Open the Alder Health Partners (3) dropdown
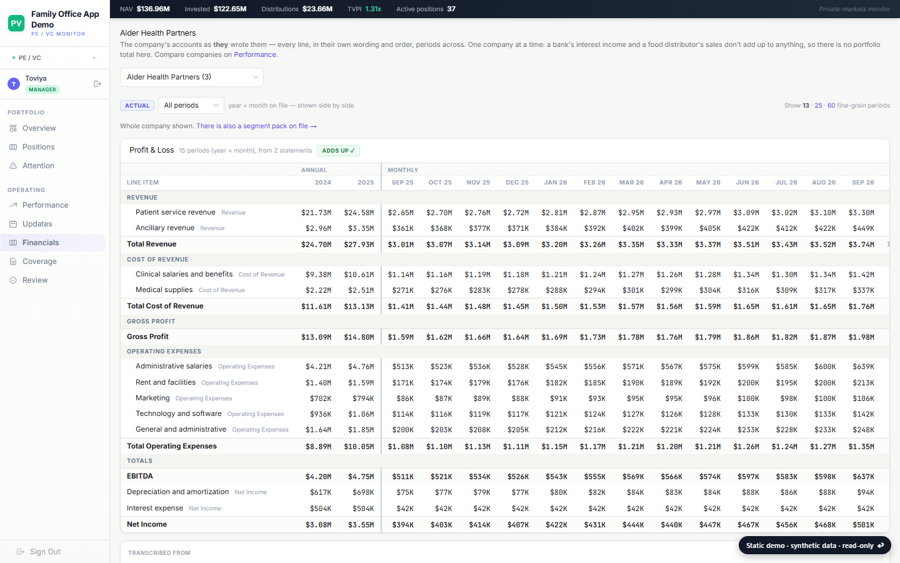This screenshot has height=563, width=900. 192,77
